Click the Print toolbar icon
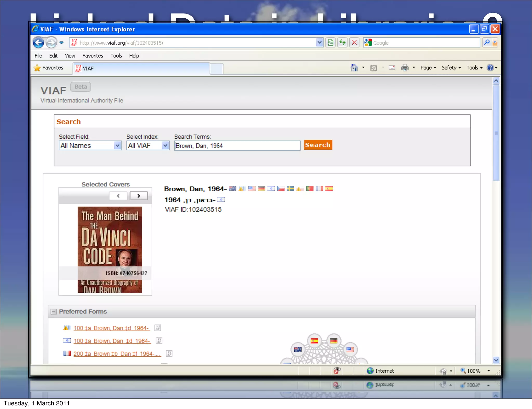 tap(404, 68)
